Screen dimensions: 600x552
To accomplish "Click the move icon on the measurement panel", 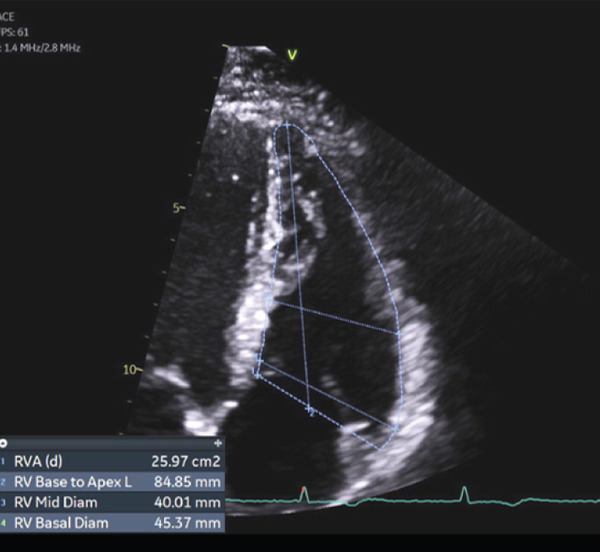I will 218,443.
